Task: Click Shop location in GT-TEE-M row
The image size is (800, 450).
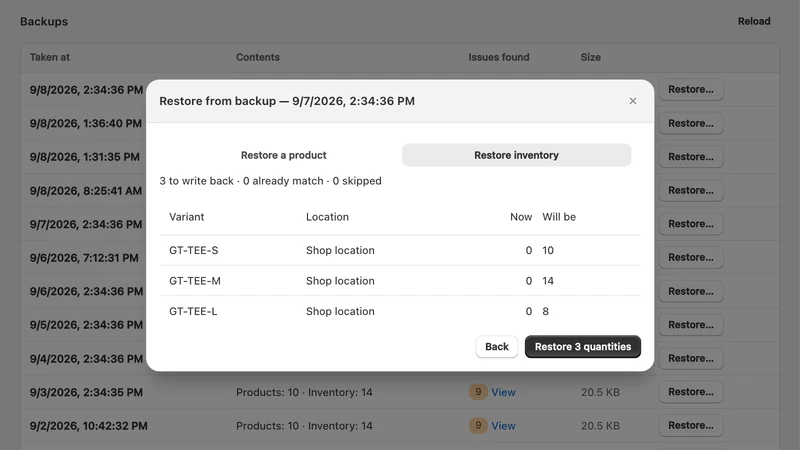Action: coord(340,281)
